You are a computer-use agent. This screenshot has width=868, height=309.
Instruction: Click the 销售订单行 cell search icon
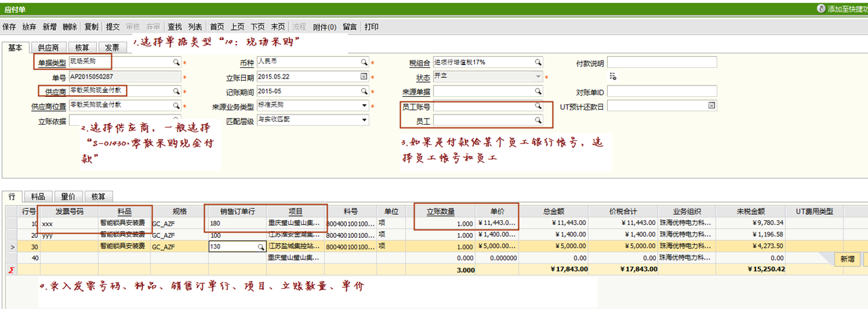[x=261, y=247]
